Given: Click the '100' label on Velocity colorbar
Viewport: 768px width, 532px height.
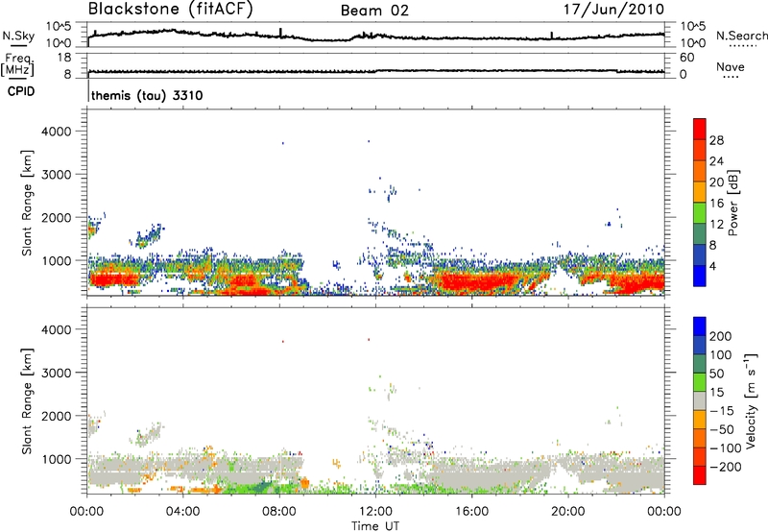Looking at the screenshot, I should [721, 354].
